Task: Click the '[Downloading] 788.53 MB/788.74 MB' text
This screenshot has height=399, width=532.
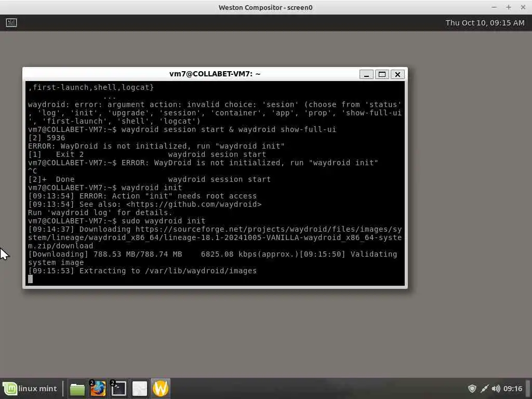Action: click(105, 254)
